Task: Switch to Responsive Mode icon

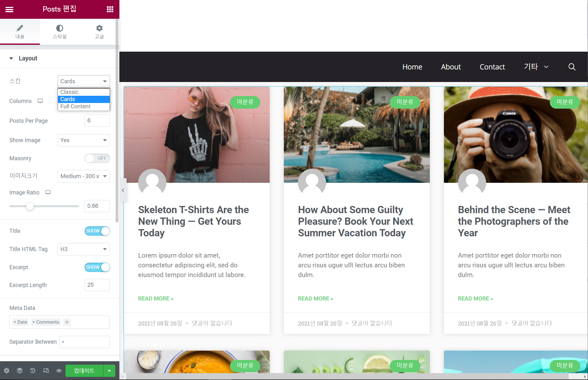Action: (x=46, y=371)
